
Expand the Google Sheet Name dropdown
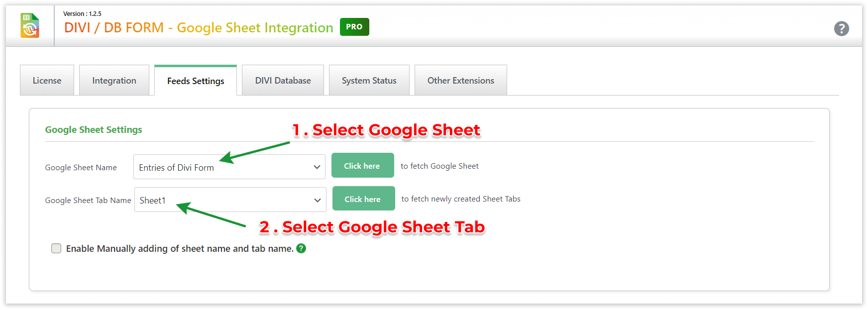pyautogui.click(x=229, y=167)
